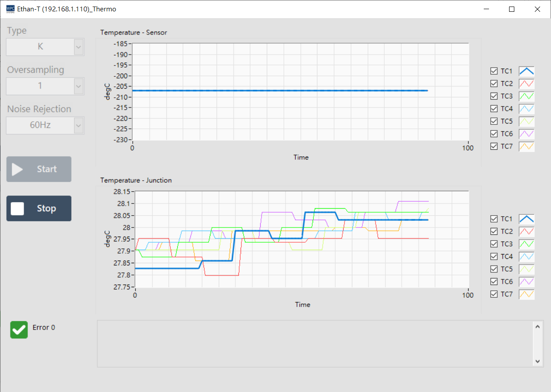Click the TC2 red line icon in Sensor legend
The height and width of the screenshot is (392, 551).
526,83
